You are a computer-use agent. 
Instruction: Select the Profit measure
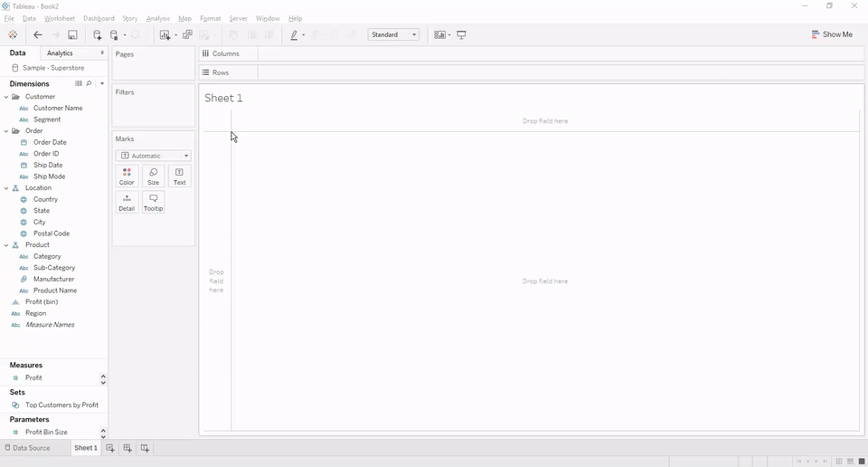(x=33, y=377)
